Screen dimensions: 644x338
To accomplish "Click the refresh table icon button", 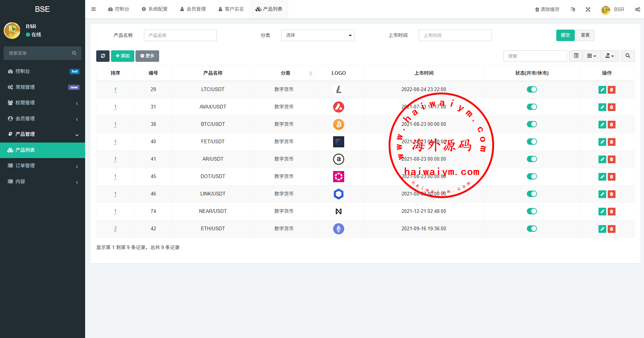I will click(x=103, y=56).
